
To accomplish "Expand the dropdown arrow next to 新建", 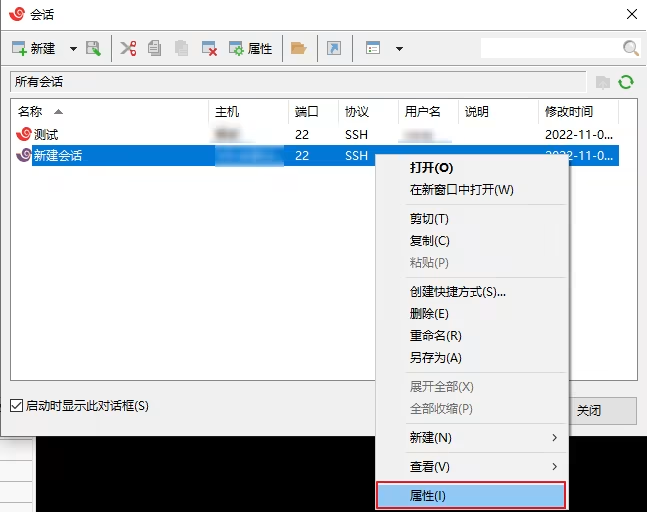I will click(x=73, y=49).
